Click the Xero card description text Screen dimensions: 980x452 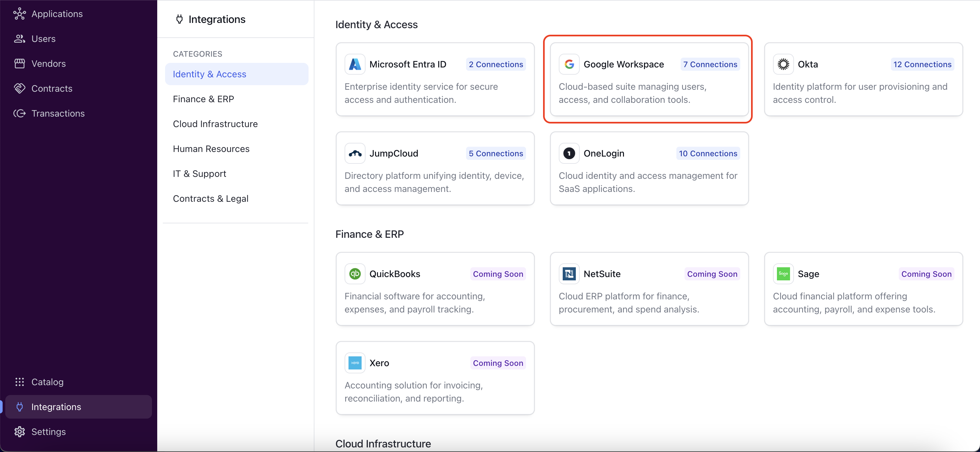414,392
